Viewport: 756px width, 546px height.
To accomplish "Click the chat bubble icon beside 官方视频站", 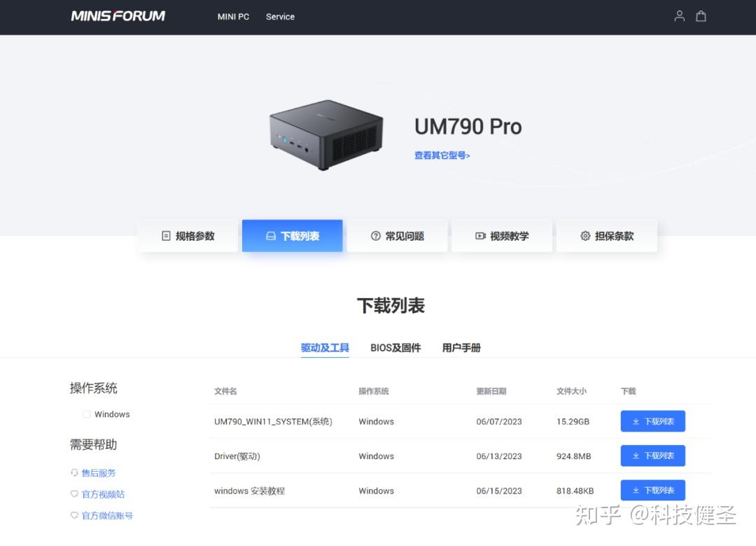I will [75, 494].
